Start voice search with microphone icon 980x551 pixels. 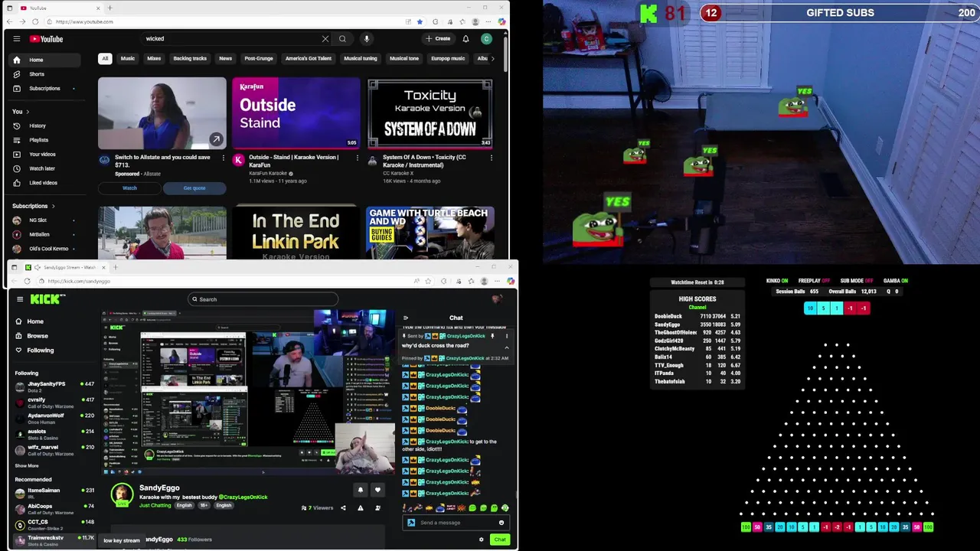pyautogui.click(x=367, y=39)
